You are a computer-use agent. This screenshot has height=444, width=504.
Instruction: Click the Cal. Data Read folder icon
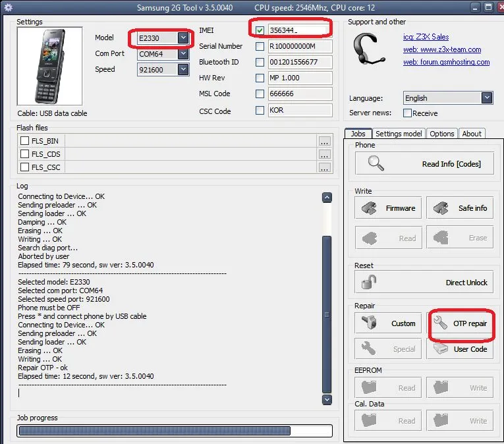click(369, 420)
